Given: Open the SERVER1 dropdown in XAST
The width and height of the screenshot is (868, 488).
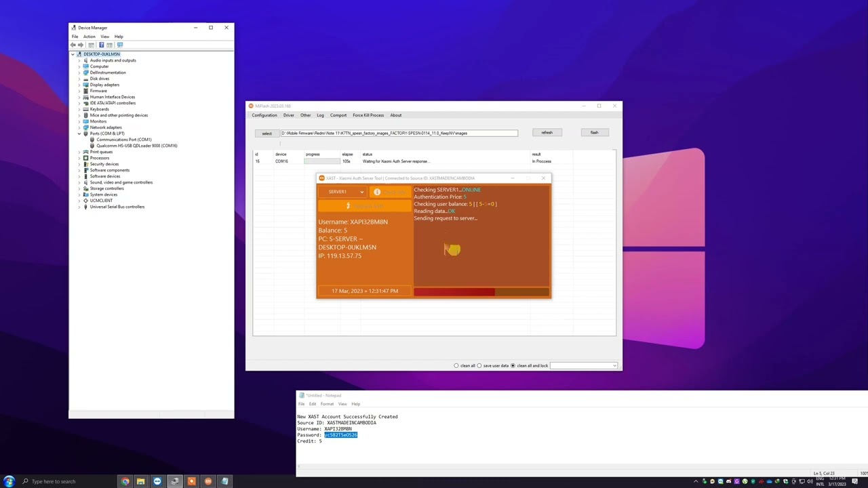Looking at the screenshot, I should [342, 192].
